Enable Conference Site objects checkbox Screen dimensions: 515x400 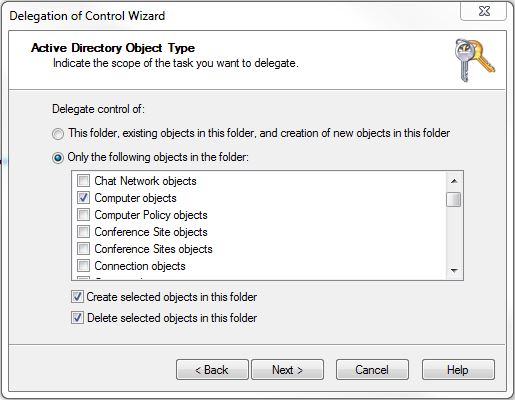point(83,232)
